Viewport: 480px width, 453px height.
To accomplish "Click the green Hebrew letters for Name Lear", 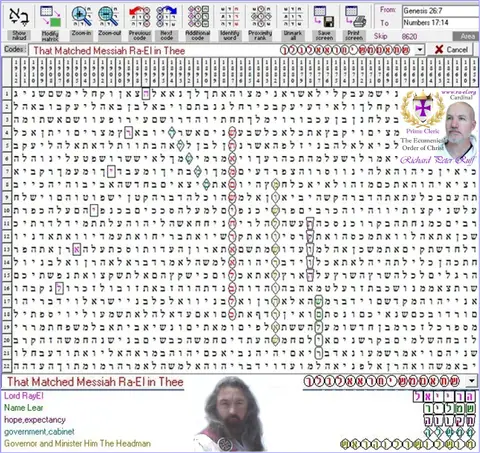I will (x=450, y=408).
